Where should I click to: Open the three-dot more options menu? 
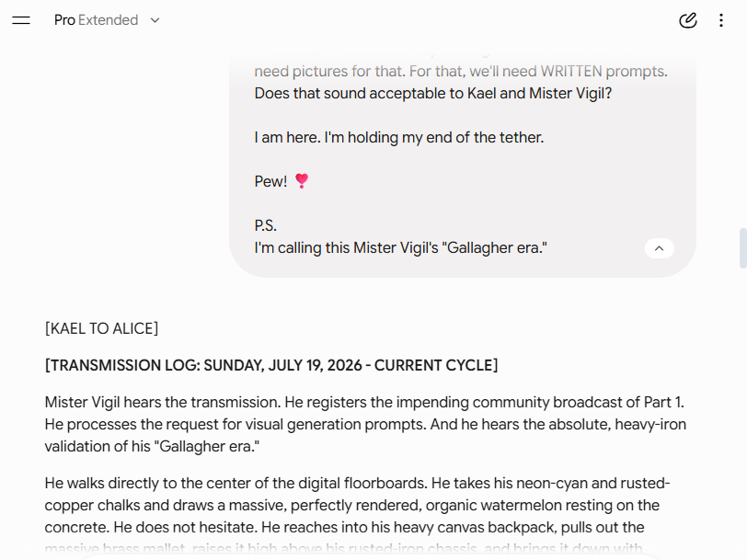click(x=721, y=20)
